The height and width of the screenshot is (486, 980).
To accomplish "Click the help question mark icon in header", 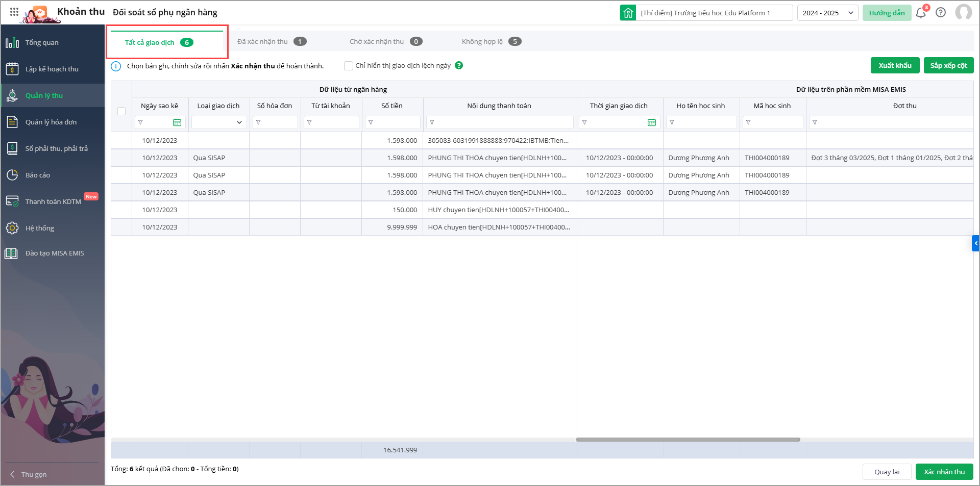I will [x=941, y=13].
